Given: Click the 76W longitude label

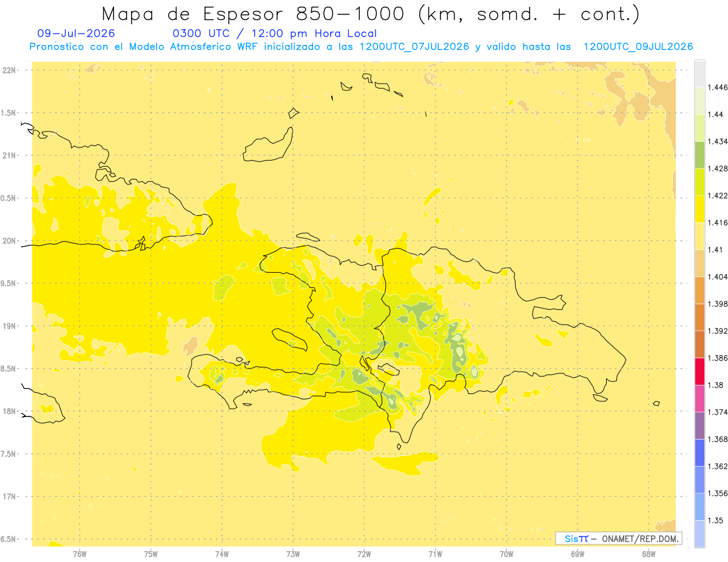Looking at the screenshot, I should pos(79,554).
